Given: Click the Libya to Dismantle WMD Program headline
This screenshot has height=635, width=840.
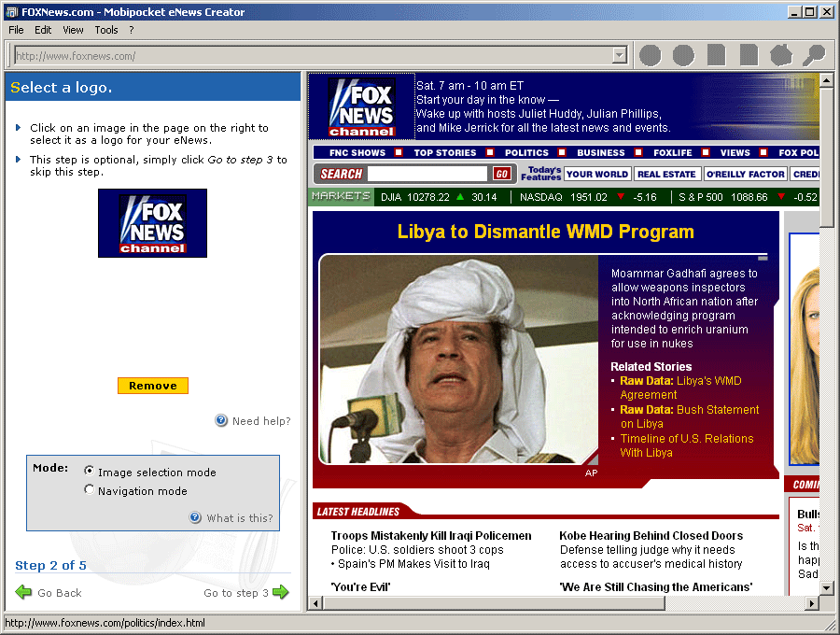Looking at the screenshot, I should click(545, 232).
